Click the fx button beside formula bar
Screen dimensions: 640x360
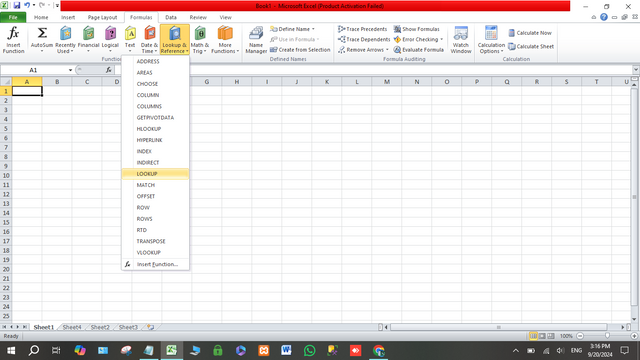109,70
